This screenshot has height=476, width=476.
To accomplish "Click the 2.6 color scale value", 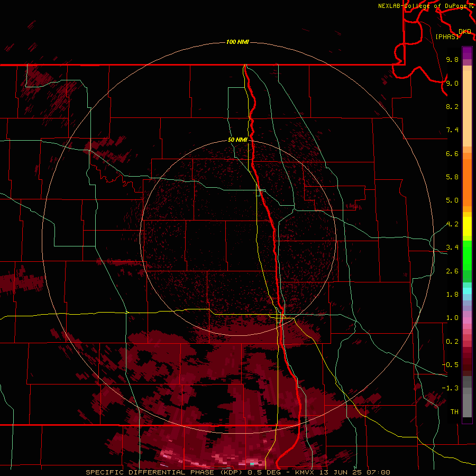I will [x=452, y=271].
